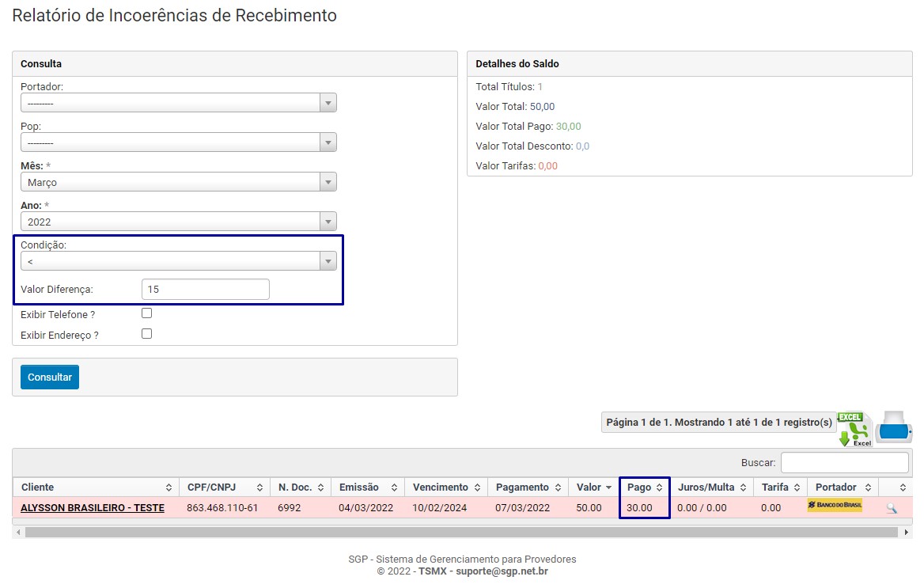
Task: Click the printer icon
Action: [x=894, y=427]
